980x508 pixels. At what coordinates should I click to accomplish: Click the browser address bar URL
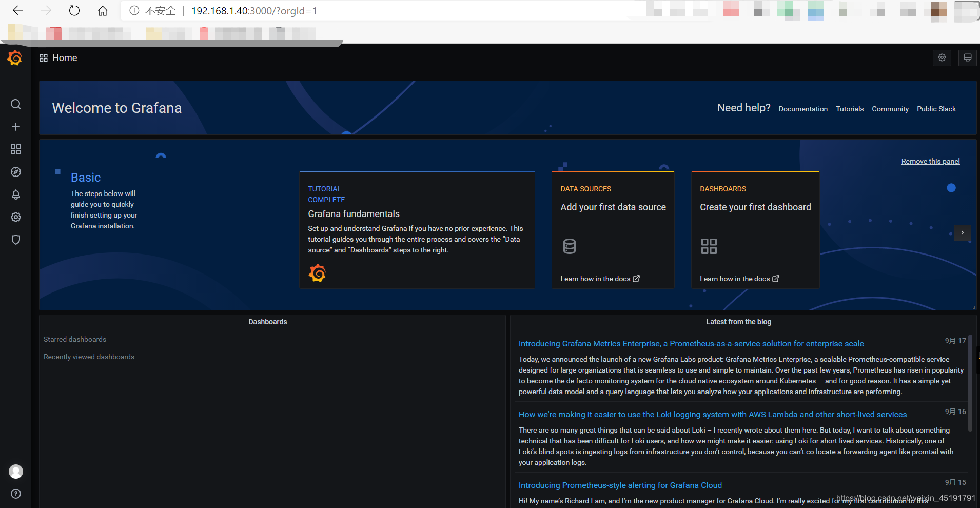coord(254,11)
